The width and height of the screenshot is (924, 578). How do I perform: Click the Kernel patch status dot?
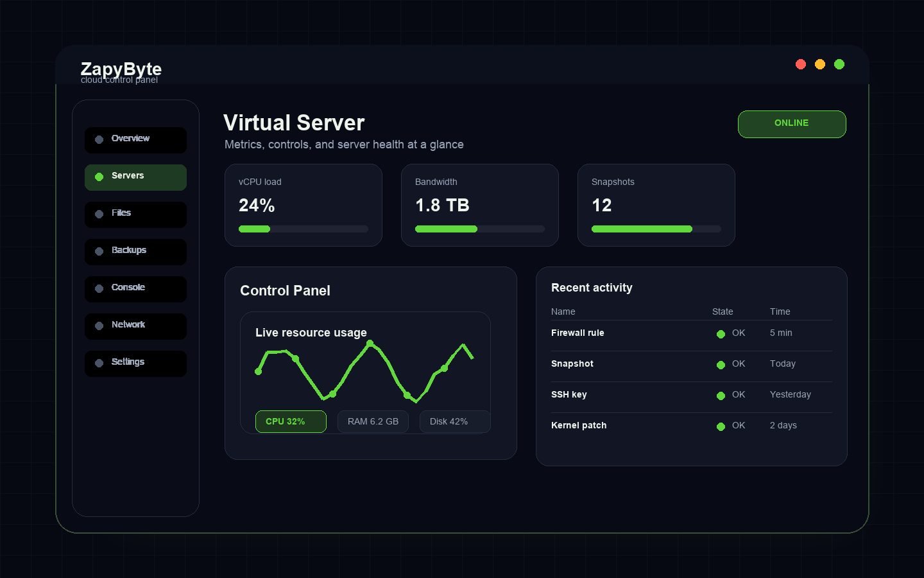721,426
